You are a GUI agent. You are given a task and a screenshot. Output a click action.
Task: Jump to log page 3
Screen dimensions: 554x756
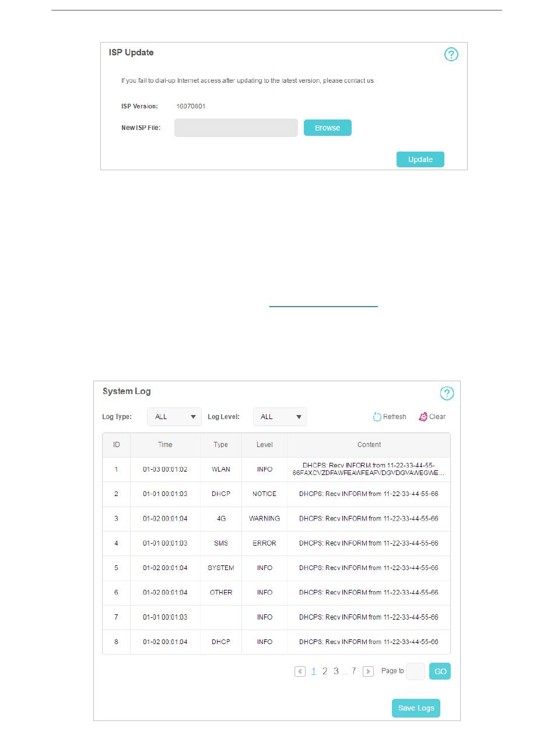(x=336, y=671)
